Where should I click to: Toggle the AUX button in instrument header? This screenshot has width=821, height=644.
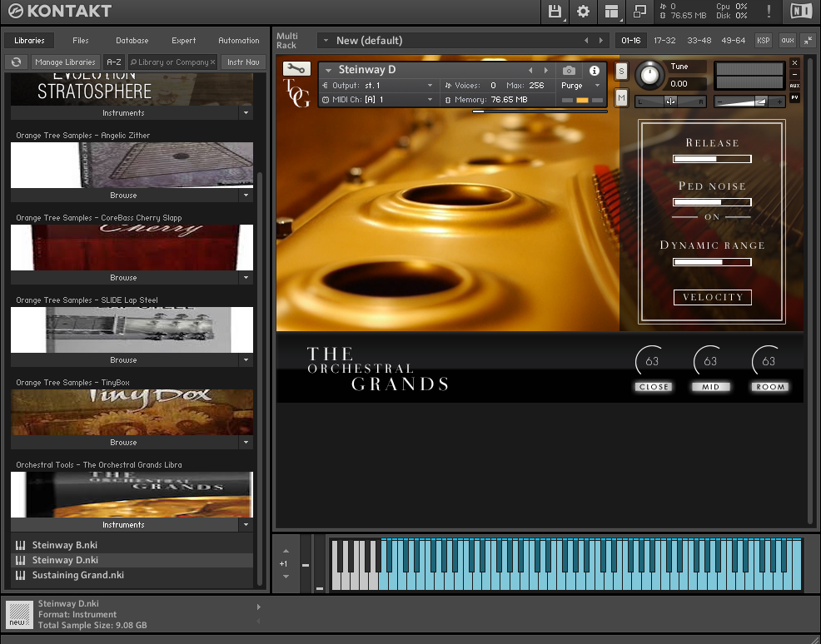795,86
